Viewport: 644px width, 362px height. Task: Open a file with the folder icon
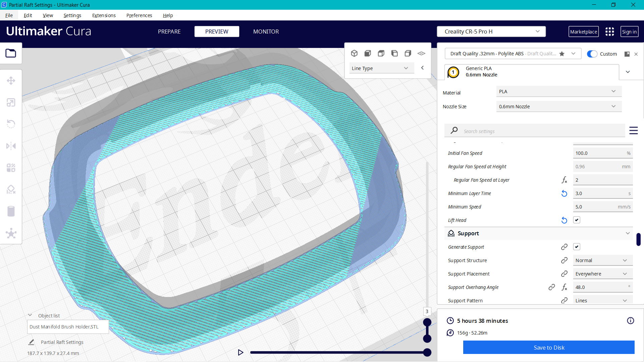[11, 53]
